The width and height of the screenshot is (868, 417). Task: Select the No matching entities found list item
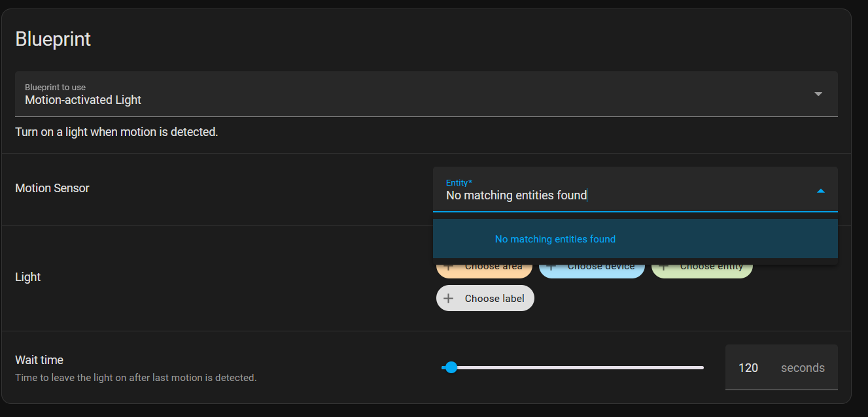click(555, 239)
